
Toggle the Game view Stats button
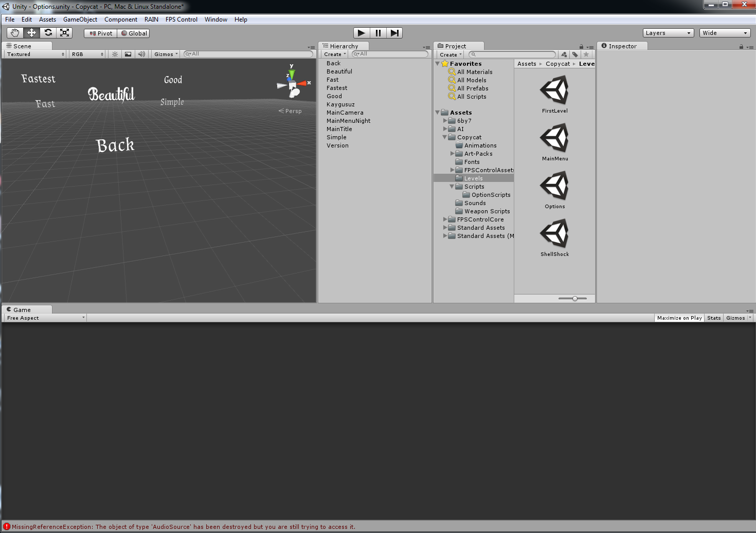(714, 318)
